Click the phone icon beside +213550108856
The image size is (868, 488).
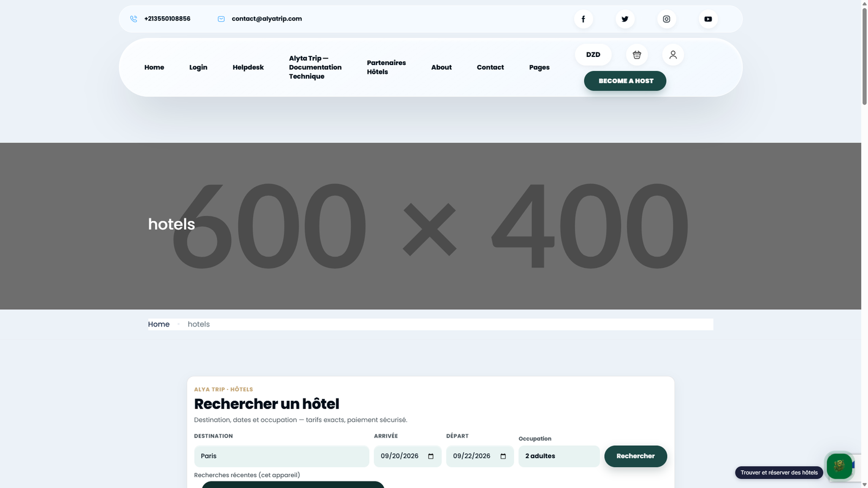133,19
